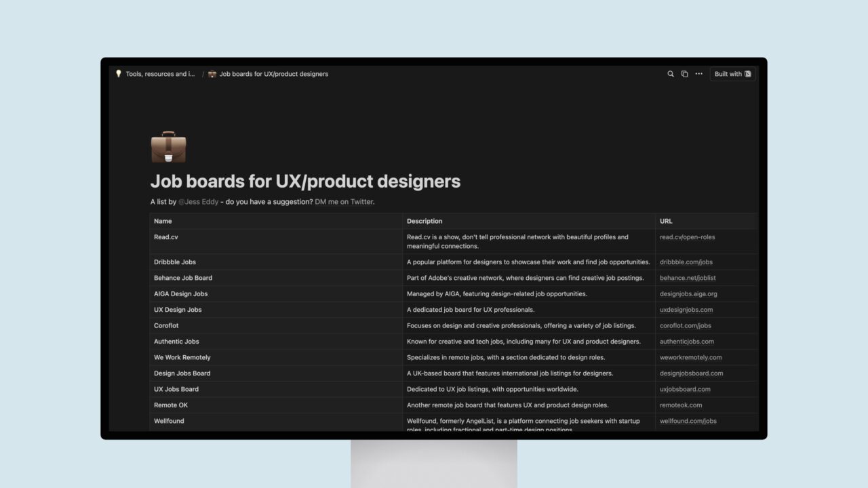Click the Description column header
The image size is (868, 488).
[x=529, y=221]
